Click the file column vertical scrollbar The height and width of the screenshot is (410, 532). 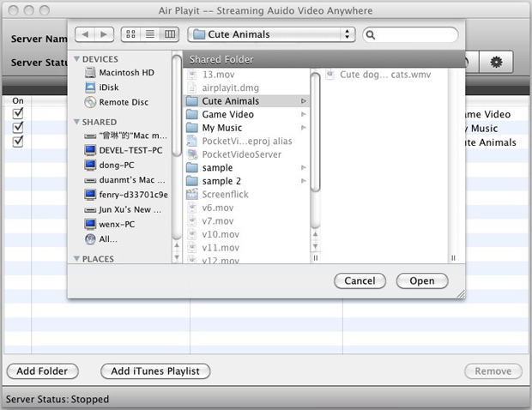click(316, 132)
